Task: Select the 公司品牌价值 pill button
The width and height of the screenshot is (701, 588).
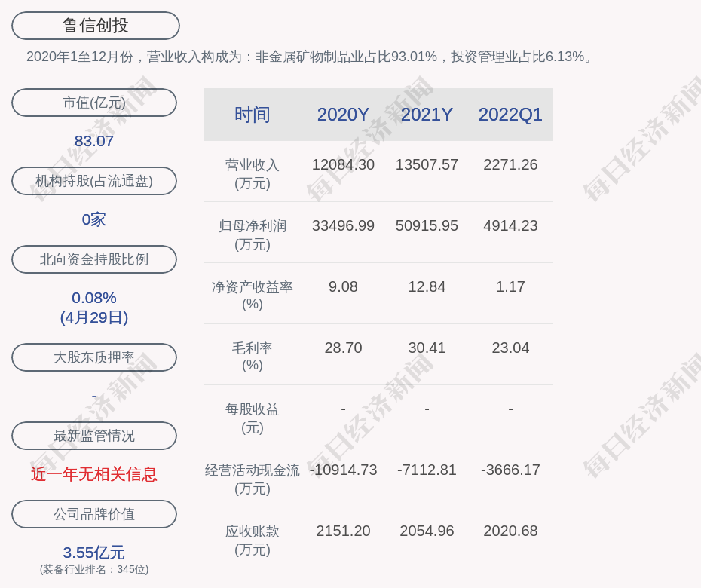Action: click(x=94, y=514)
